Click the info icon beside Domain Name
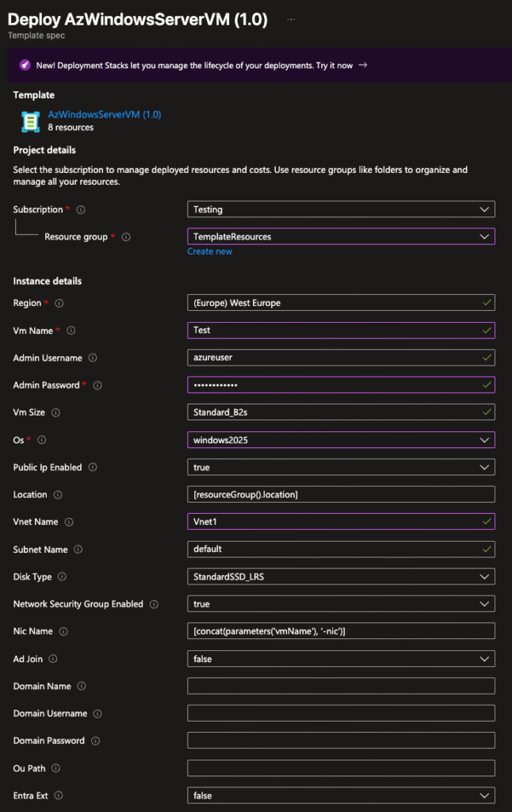Screen dimensions: 512x812 [82, 686]
